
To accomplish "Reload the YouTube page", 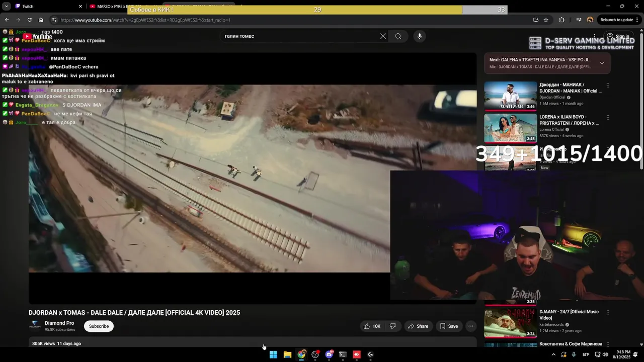I will (x=30, y=20).
